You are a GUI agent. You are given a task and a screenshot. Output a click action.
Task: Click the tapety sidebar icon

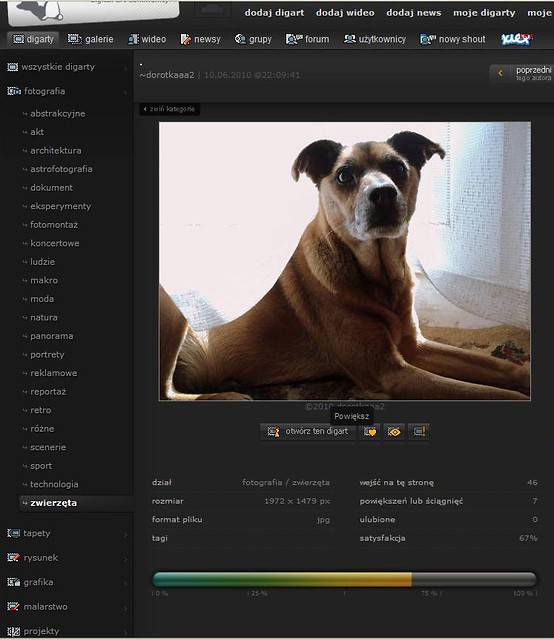click(13, 533)
